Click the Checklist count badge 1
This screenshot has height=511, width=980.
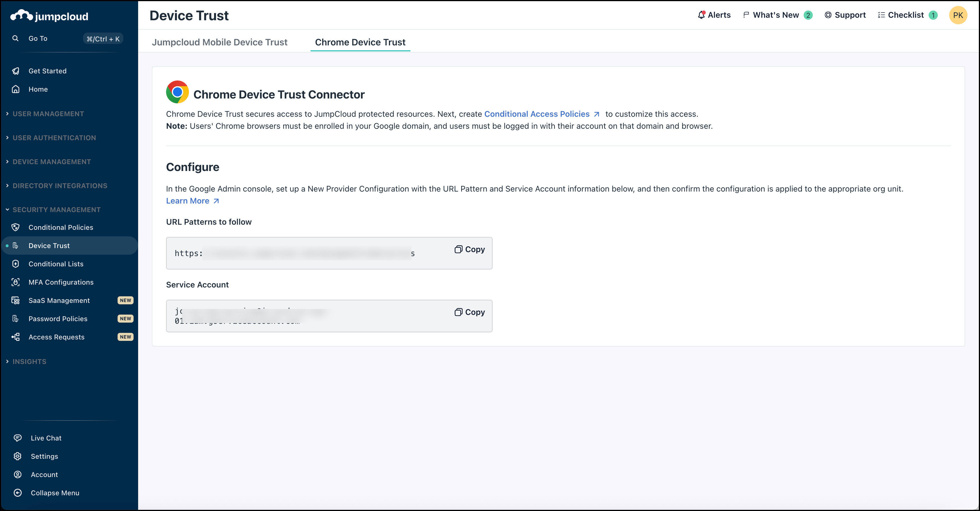[933, 15]
